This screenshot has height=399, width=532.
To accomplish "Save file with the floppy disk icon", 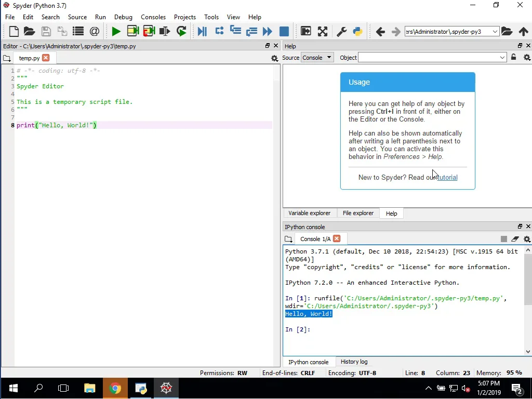I will pos(46,32).
